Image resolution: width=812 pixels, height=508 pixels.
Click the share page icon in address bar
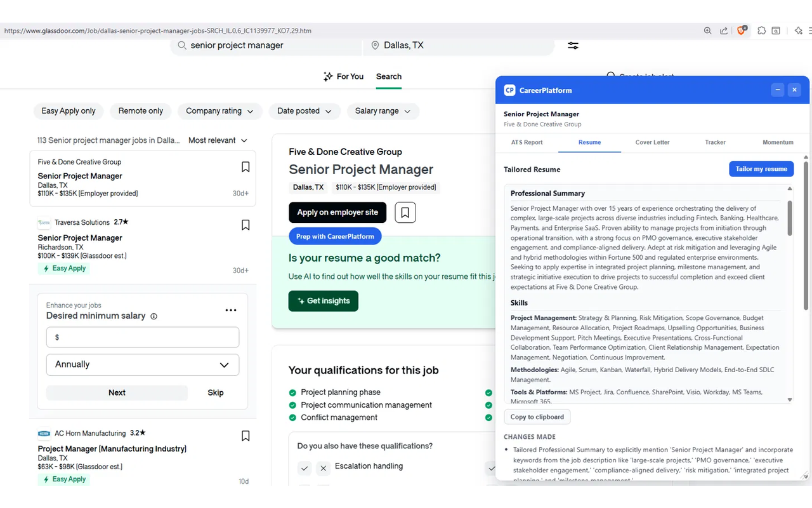tap(724, 30)
